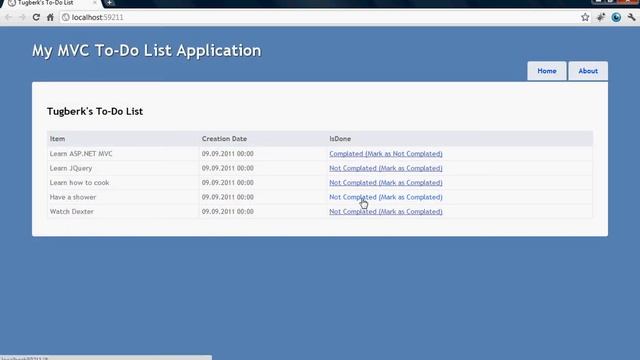Bookmark this page with the star icon
640x360 pixels.
(585, 17)
